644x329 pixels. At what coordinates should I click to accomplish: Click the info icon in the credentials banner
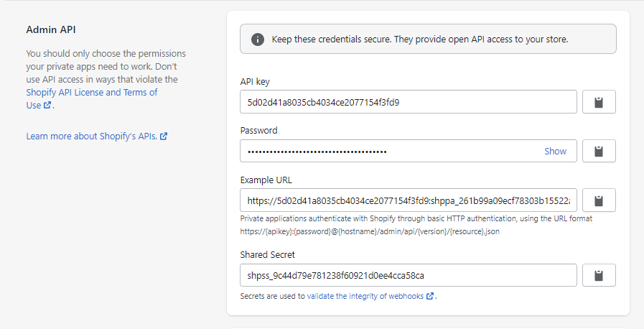258,40
